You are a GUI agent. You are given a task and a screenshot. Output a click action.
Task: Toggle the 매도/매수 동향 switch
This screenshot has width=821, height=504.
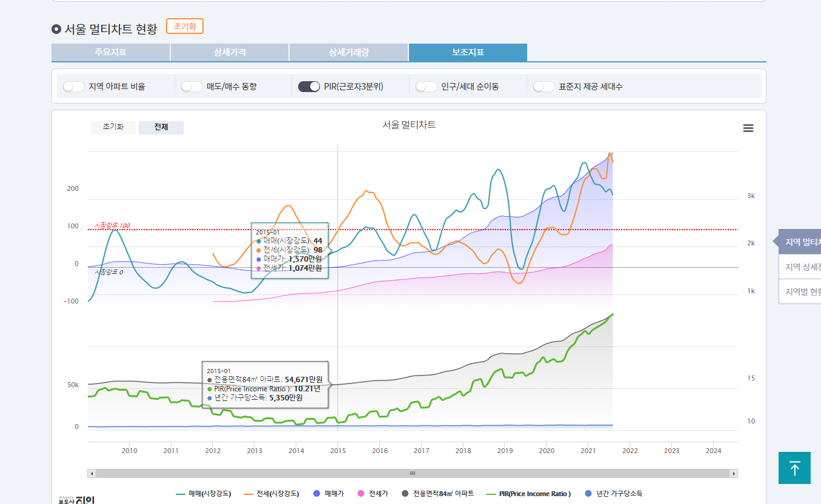point(191,87)
